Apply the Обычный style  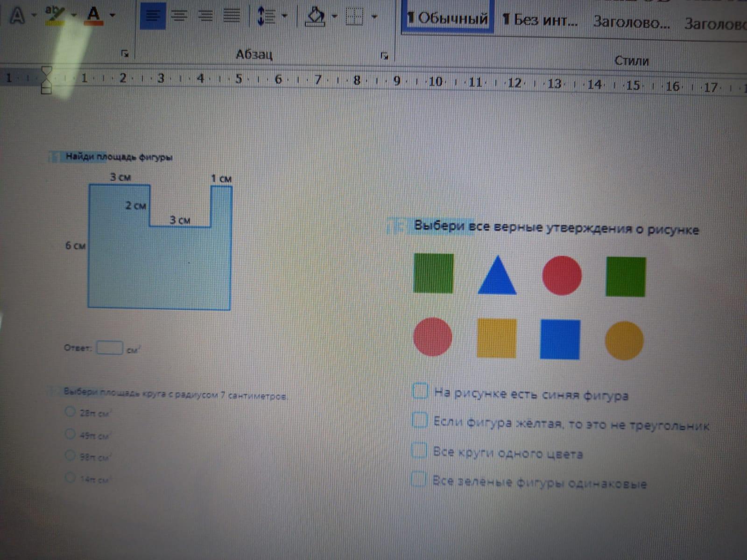pos(447,19)
